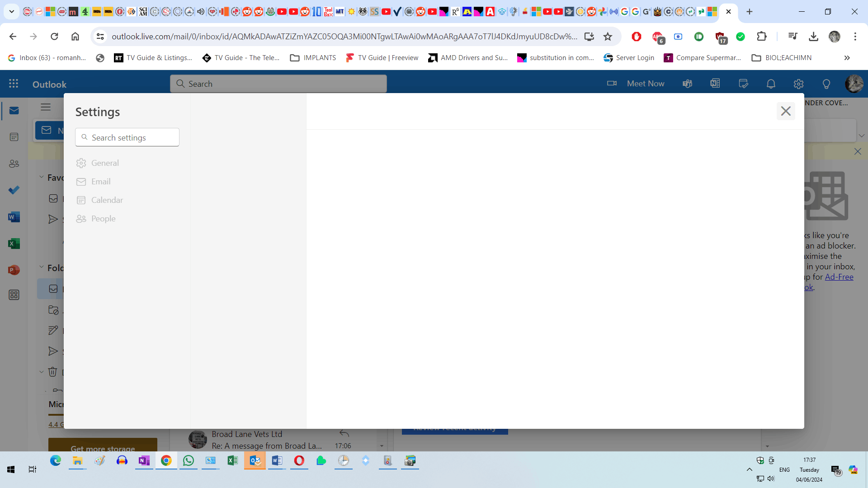Viewport: 868px width, 488px height.
Task: Select People settings category
Action: [103, 219]
